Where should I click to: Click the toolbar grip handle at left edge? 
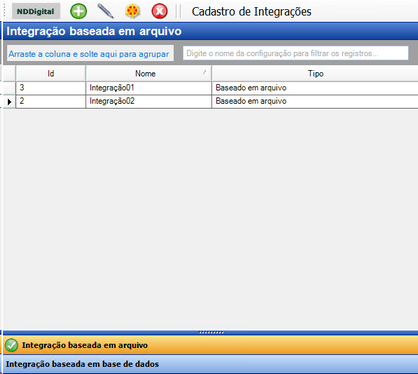(5, 11)
